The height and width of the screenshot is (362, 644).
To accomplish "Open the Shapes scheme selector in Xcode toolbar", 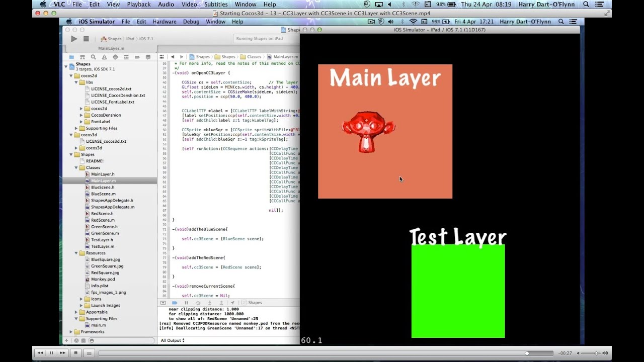I will (x=111, y=39).
